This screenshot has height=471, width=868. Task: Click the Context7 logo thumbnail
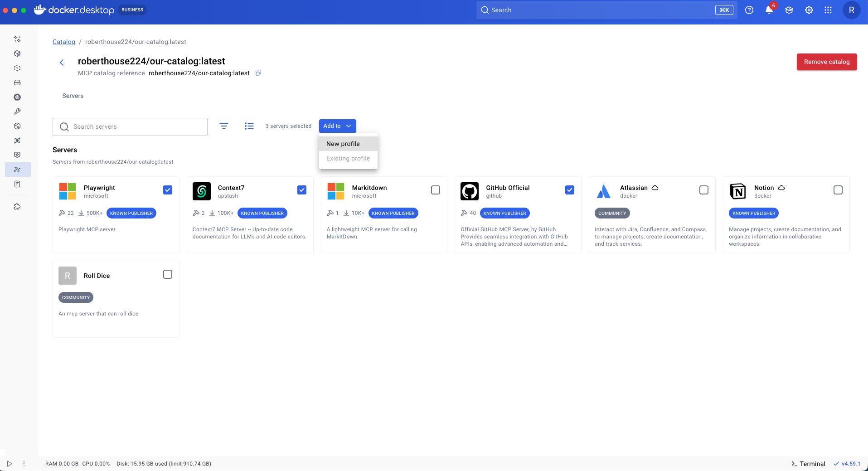click(x=202, y=191)
